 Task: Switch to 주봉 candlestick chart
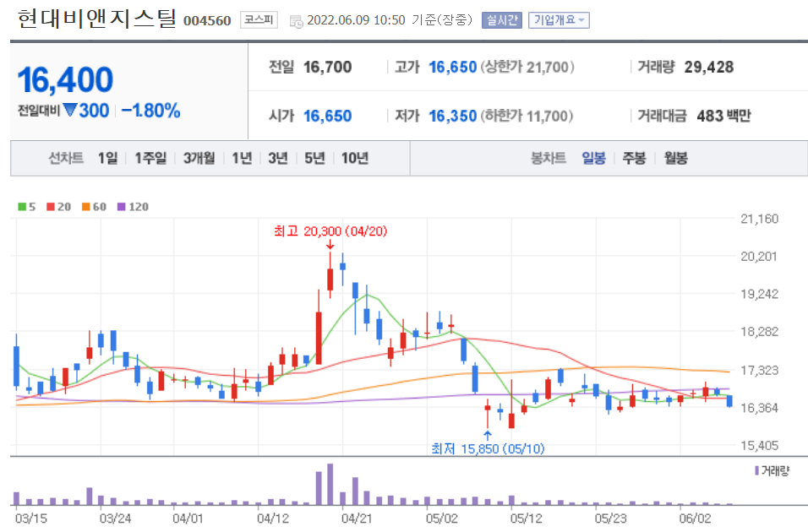[634, 158]
